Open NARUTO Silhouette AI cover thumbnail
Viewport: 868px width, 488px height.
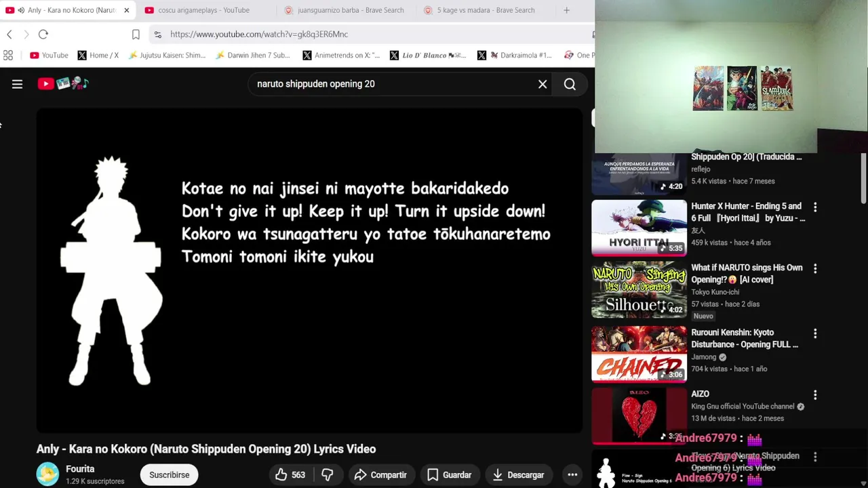point(639,289)
